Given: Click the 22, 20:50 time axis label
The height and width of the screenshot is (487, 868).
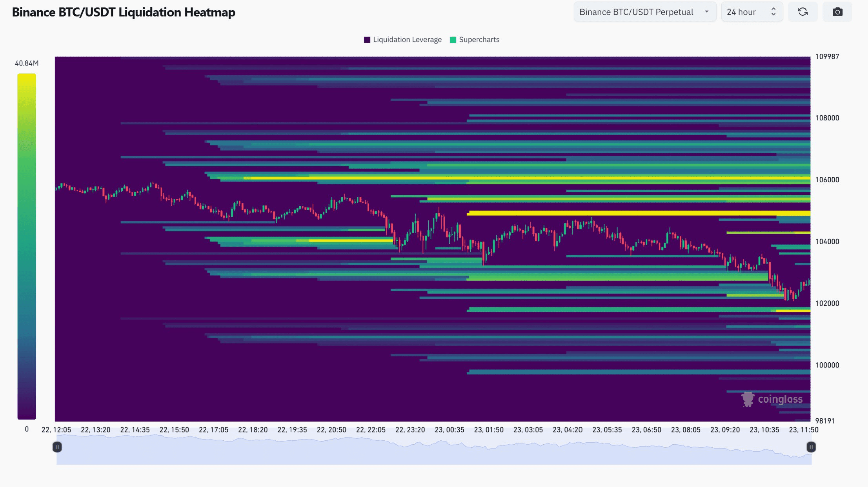Looking at the screenshot, I should [x=332, y=430].
